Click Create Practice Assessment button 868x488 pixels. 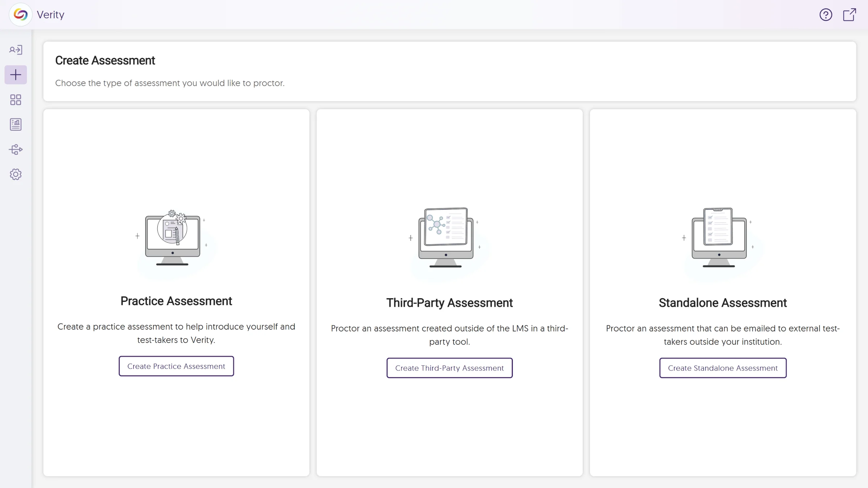pyautogui.click(x=176, y=366)
